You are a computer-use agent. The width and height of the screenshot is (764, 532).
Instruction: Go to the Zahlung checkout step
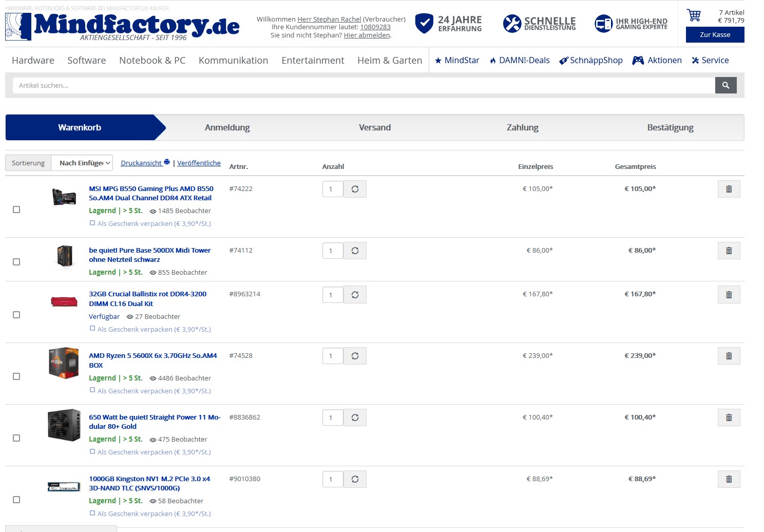point(523,127)
